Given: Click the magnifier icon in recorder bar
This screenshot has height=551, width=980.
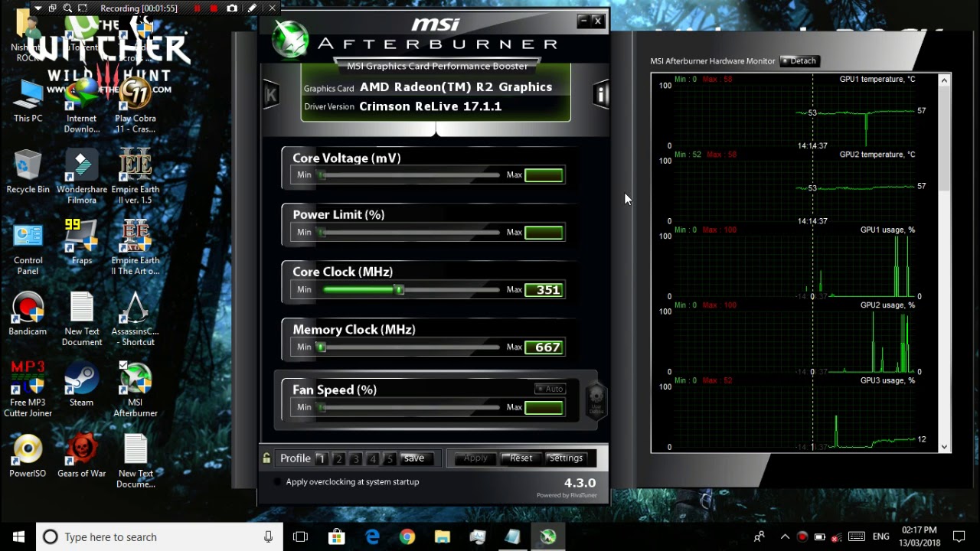Looking at the screenshot, I should click(x=67, y=8).
